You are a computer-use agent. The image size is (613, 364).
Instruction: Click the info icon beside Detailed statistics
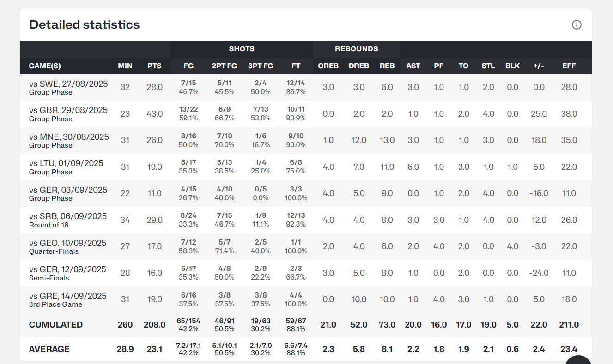[577, 25]
